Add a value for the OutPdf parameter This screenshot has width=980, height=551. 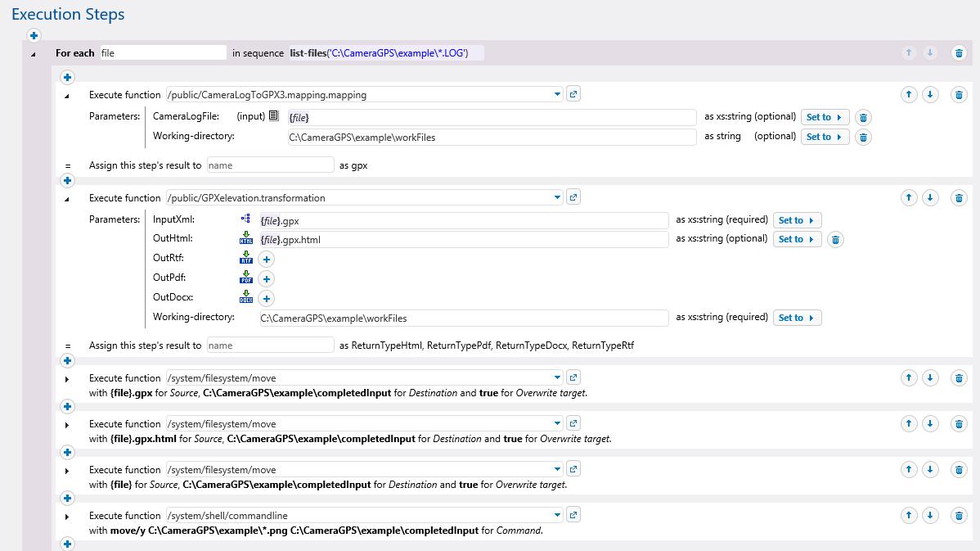[266, 279]
